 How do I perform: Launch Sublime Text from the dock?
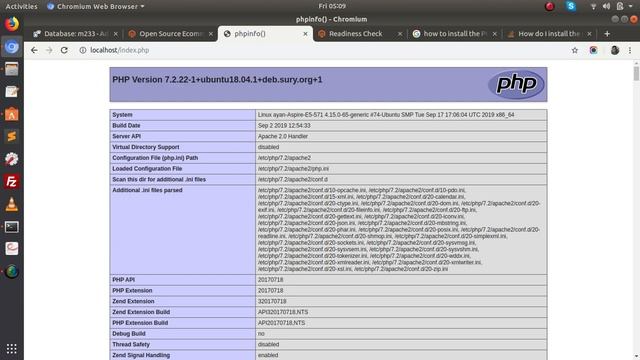pos(11,136)
